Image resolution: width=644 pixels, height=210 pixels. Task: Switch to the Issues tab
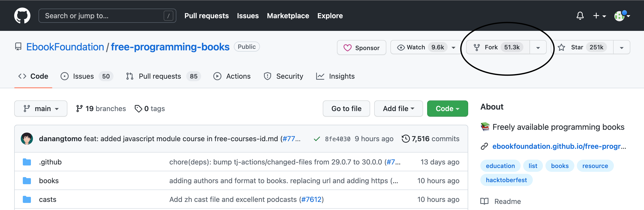tap(83, 76)
